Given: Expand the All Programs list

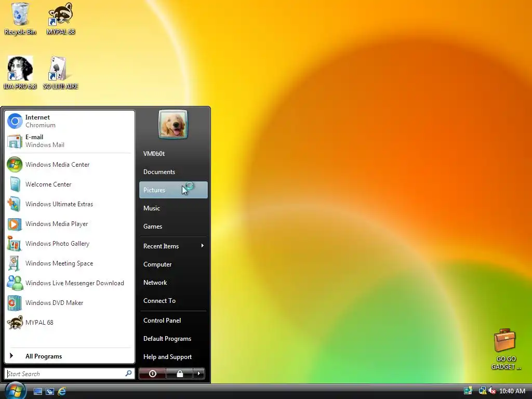Looking at the screenshot, I should pos(70,356).
